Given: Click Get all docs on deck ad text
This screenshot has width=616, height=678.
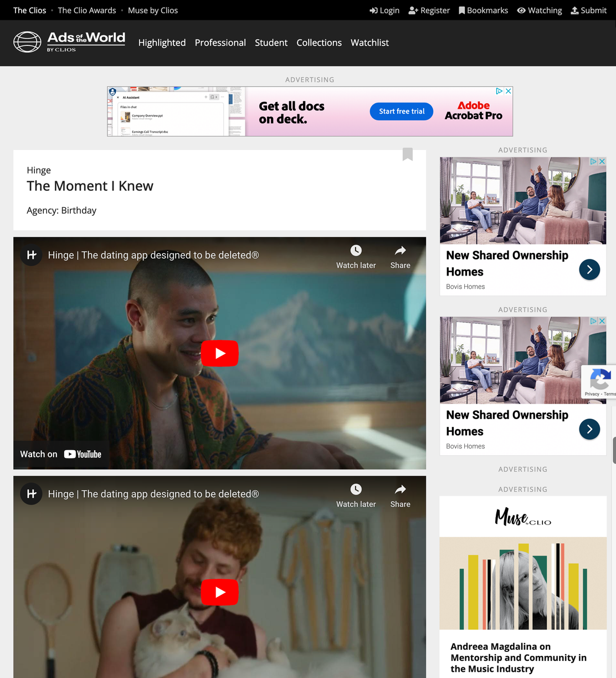Looking at the screenshot, I should tap(291, 113).
